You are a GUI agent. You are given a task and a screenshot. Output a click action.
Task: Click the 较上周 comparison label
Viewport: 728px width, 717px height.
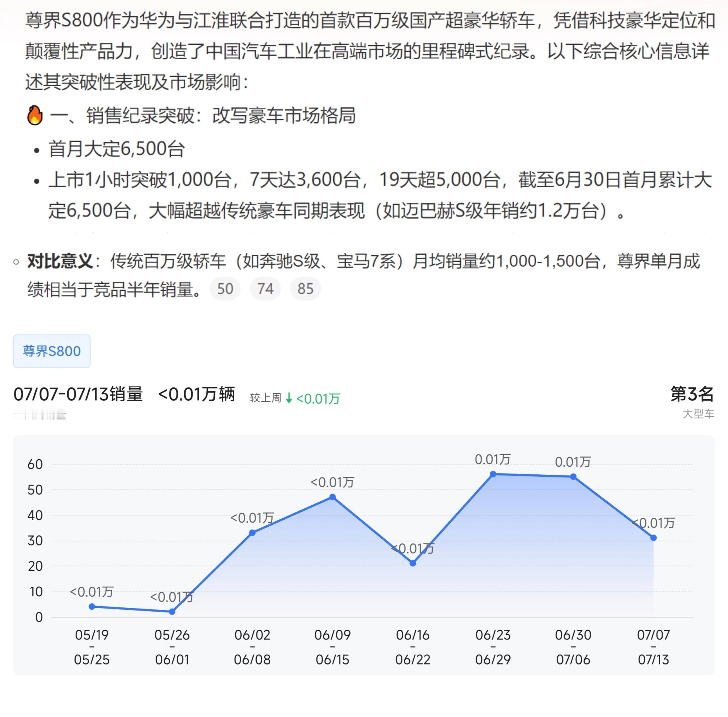click(266, 398)
